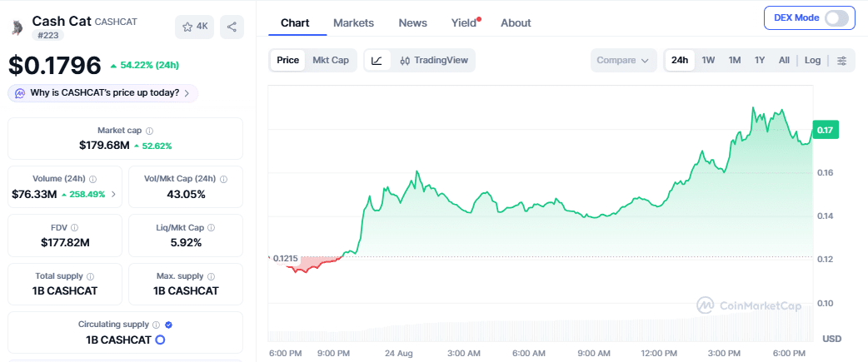The image size is (868, 362).
Task: Open Volume (24h) info icon
Action: pyautogui.click(x=93, y=179)
